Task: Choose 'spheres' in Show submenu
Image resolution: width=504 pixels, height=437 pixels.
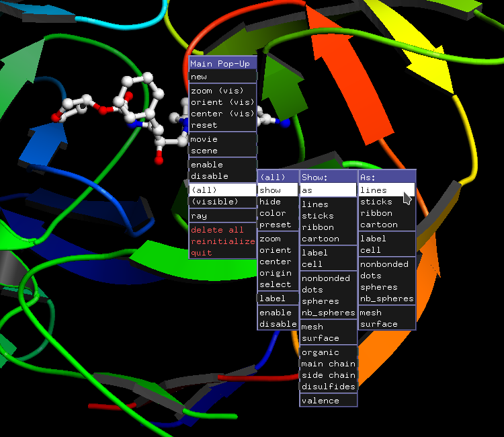Action: 328,301
